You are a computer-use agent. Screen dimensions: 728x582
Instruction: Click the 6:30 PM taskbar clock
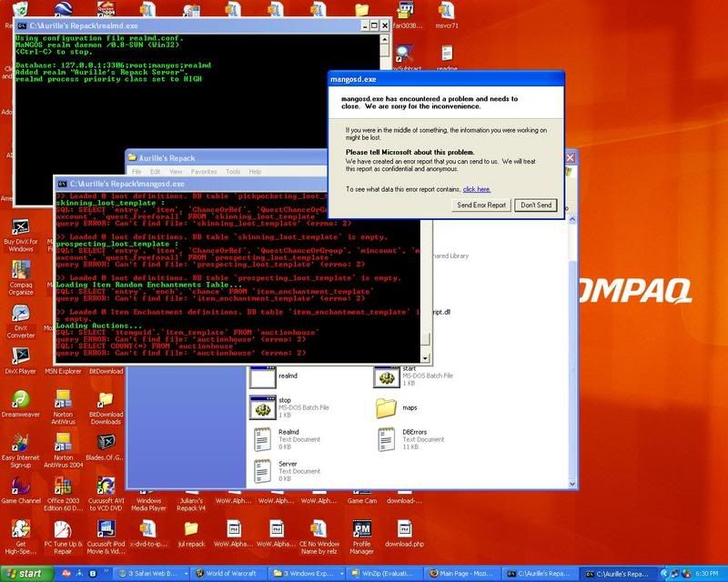pos(707,574)
